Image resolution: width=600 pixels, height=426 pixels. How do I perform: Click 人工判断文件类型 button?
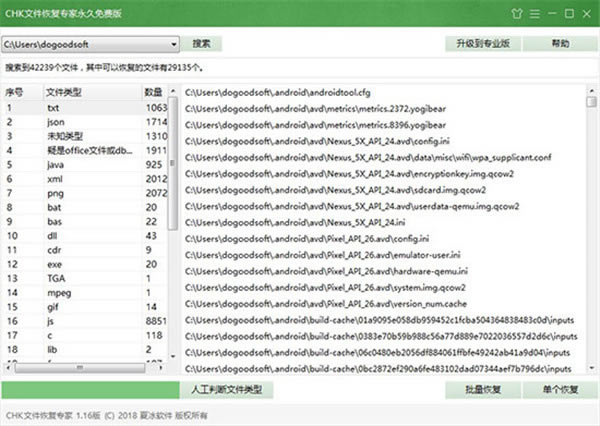224,389
